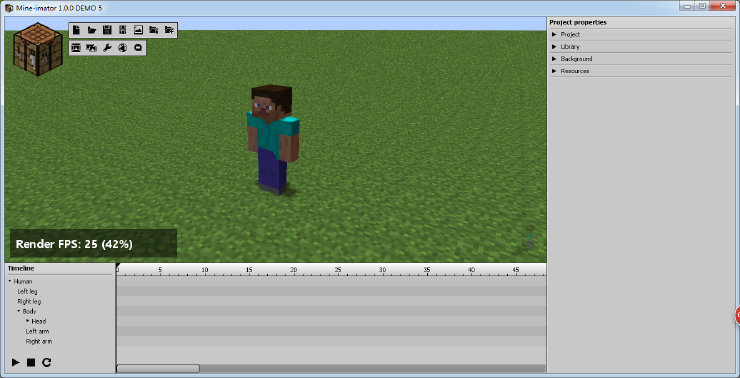Collapse the Human tree item in timeline
This screenshot has height=378, width=740.
(x=10, y=281)
